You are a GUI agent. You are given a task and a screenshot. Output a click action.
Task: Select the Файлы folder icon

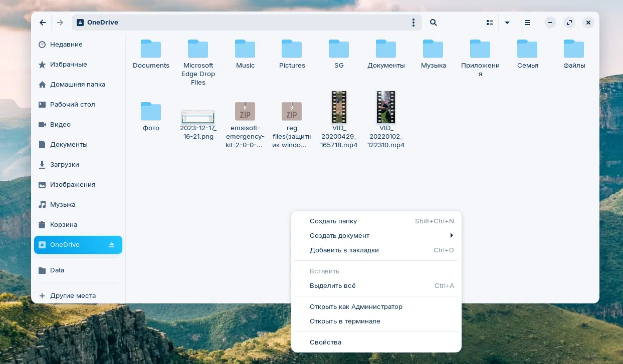click(574, 49)
